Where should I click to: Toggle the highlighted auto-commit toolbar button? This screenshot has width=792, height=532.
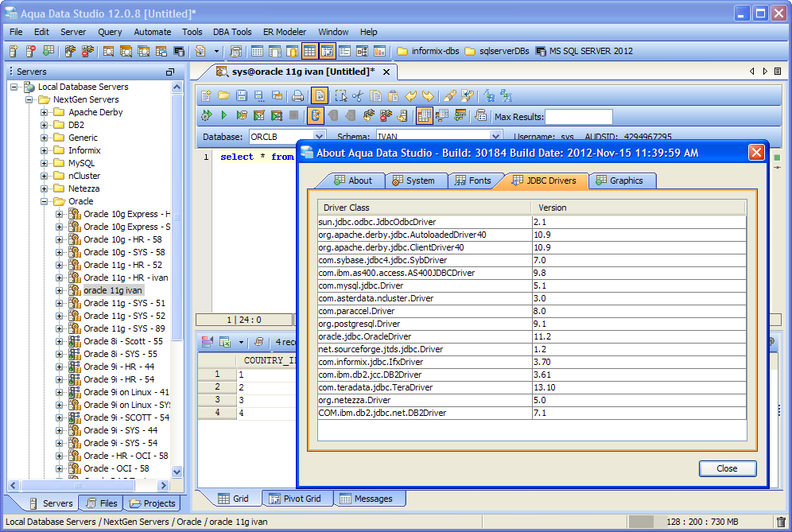316,116
